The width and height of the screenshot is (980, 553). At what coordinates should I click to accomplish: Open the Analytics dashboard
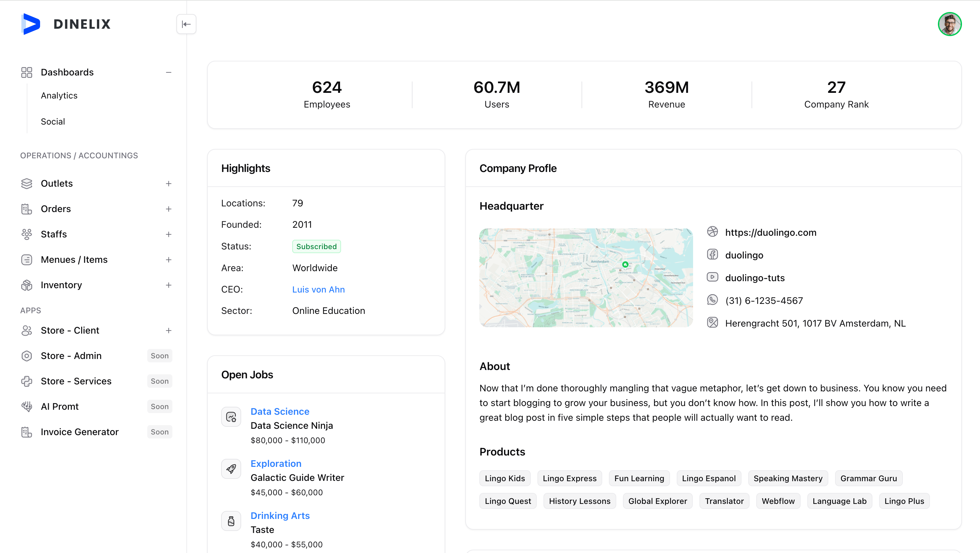click(x=59, y=96)
